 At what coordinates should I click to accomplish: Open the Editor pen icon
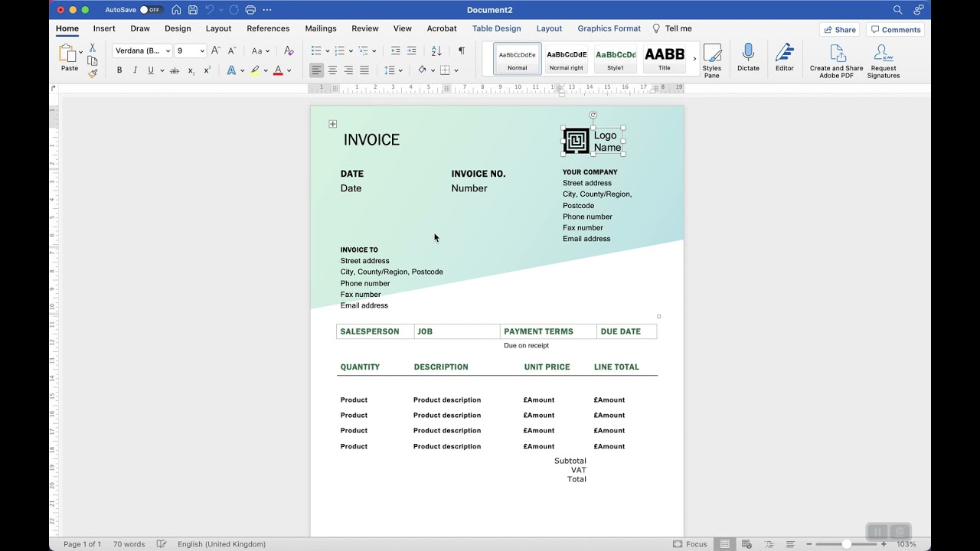click(785, 53)
